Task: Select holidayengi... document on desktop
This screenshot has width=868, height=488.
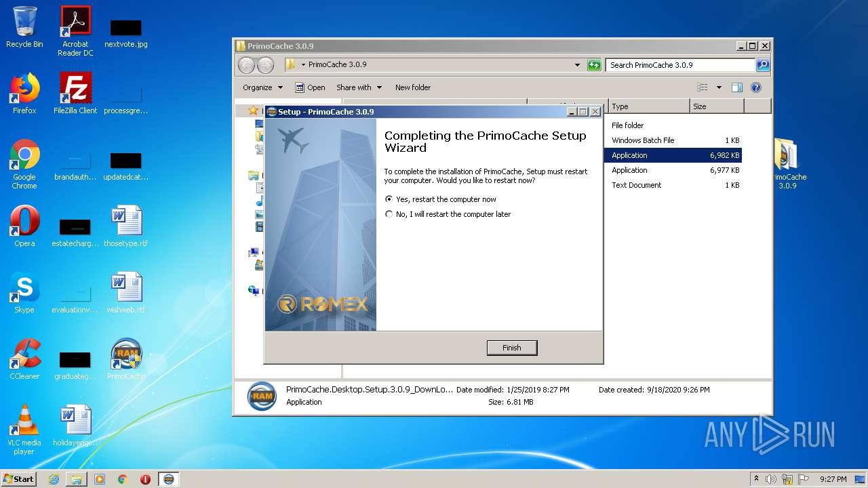Action: 75,426
